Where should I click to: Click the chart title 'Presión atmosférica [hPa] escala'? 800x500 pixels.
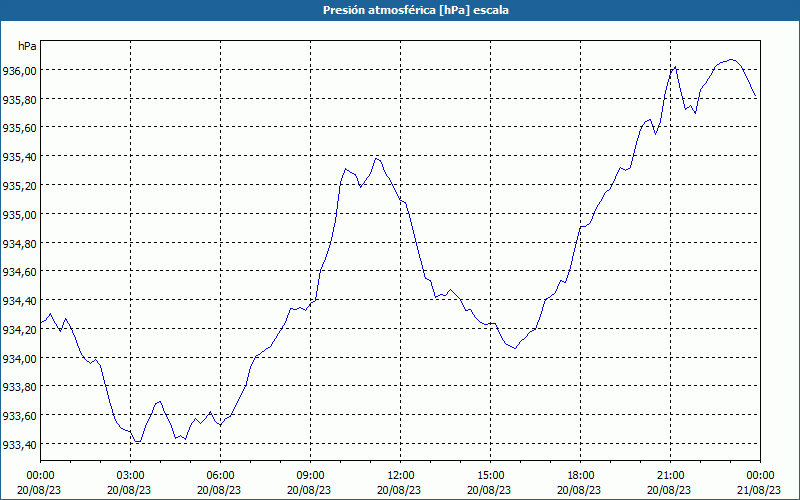point(415,10)
